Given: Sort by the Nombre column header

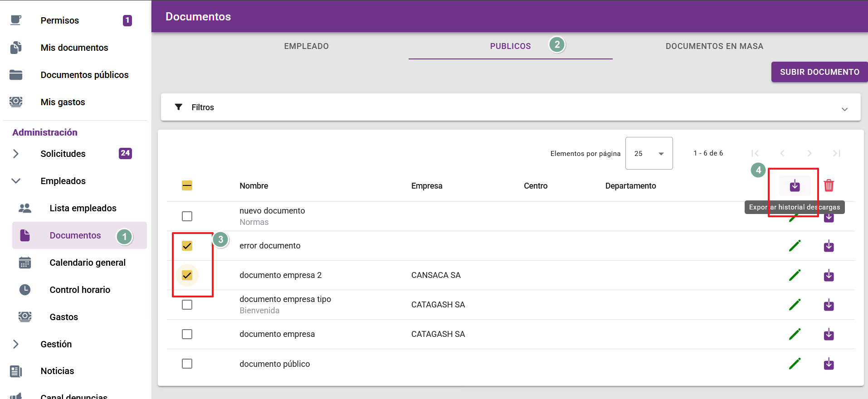Looking at the screenshot, I should [x=254, y=186].
